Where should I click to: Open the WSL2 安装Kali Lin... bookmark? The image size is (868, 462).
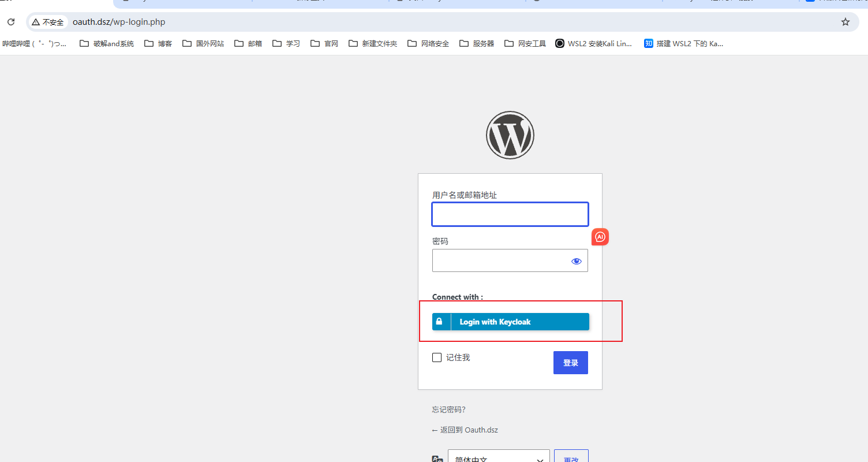594,43
